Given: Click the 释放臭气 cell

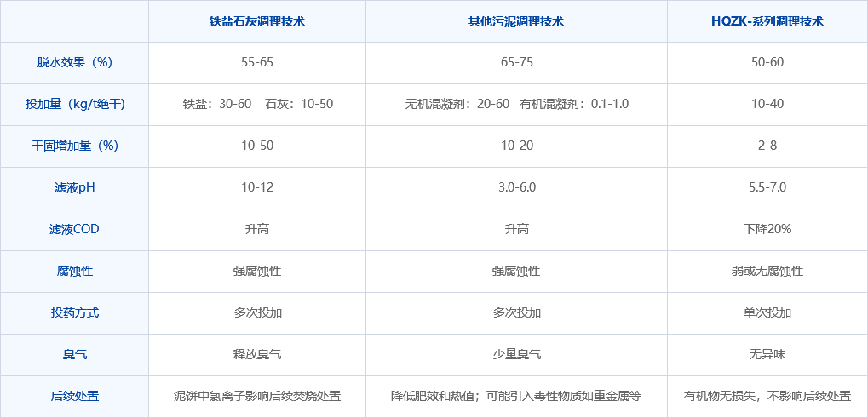Looking at the screenshot, I should point(257,355).
